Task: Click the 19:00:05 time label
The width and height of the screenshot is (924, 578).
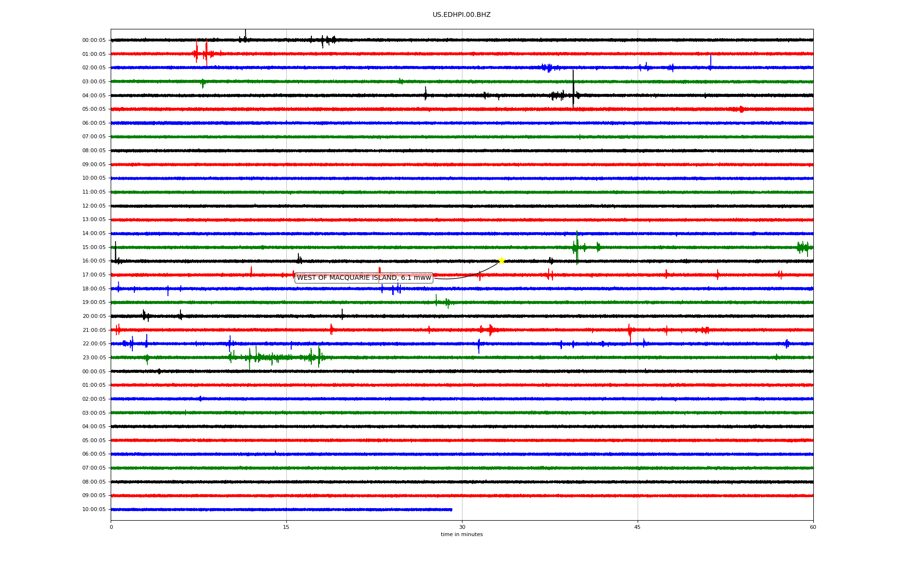Action: (x=94, y=302)
